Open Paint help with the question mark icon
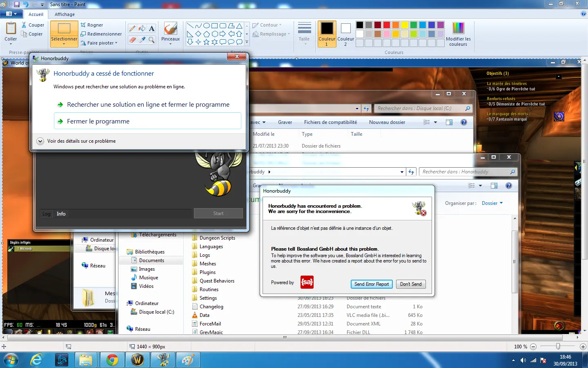The width and height of the screenshot is (588, 368). pos(583,13)
